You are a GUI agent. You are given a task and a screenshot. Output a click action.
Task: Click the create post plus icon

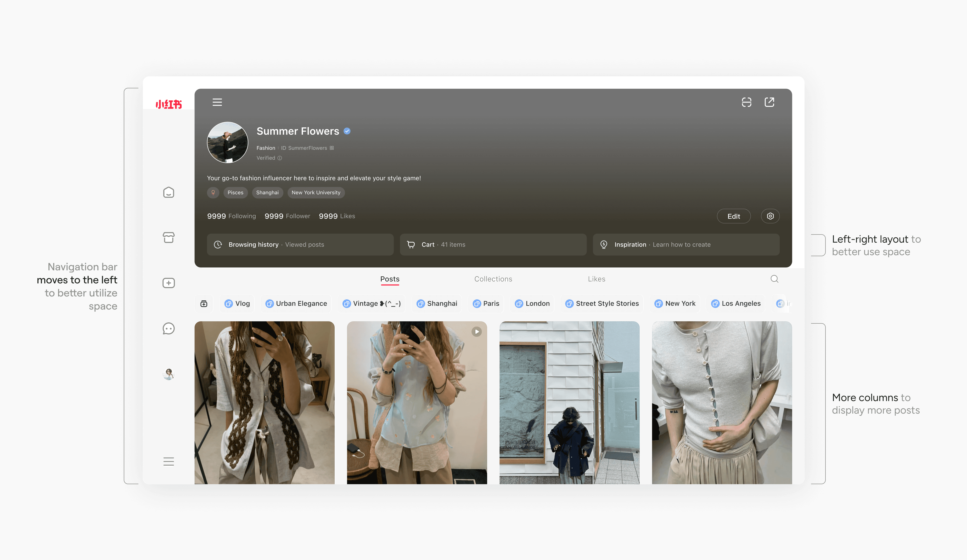168,283
